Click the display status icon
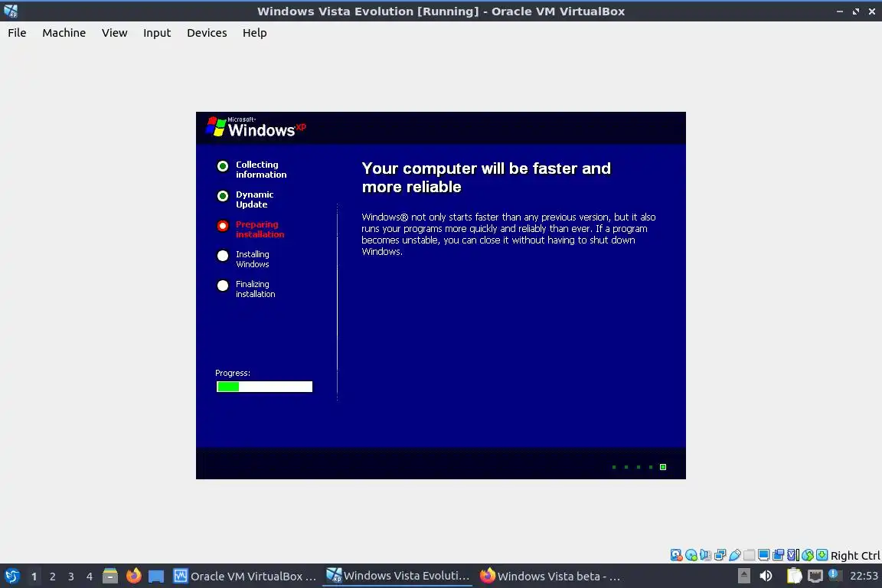Image resolution: width=882 pixels, height=588 pixels. [x=764, y=555]
